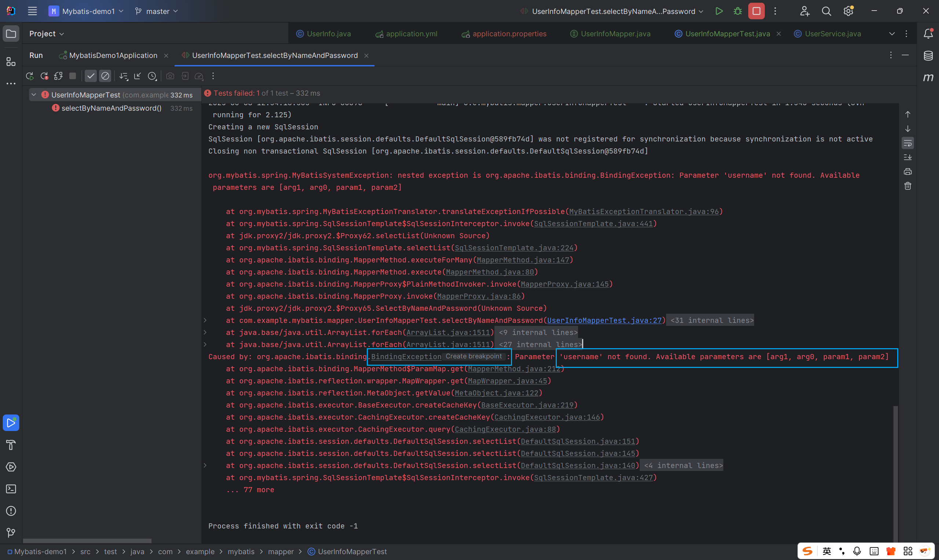The width and height of the screenshot is (939, 560).
Task: Open the main hamburger menu
Action: coord(32,11)
